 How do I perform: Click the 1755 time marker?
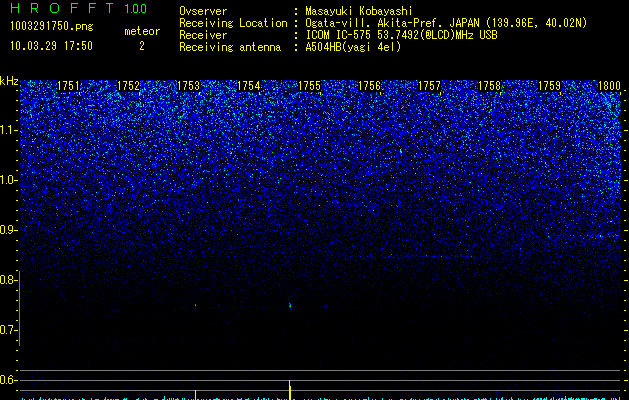click(309, 86)
